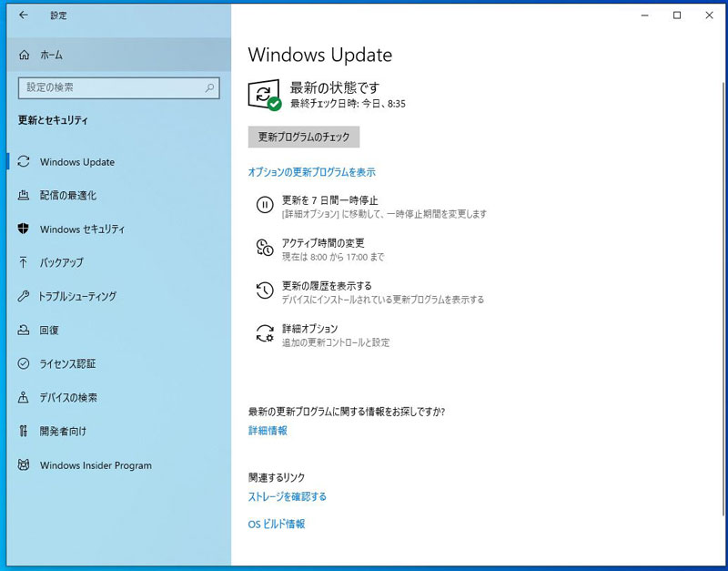728x571 pixels.
Task: Open the バックアップ settings page
Action: [119, 262]
